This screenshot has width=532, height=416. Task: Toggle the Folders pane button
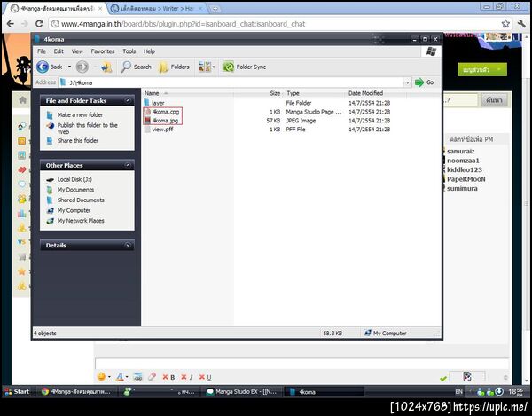175,67
